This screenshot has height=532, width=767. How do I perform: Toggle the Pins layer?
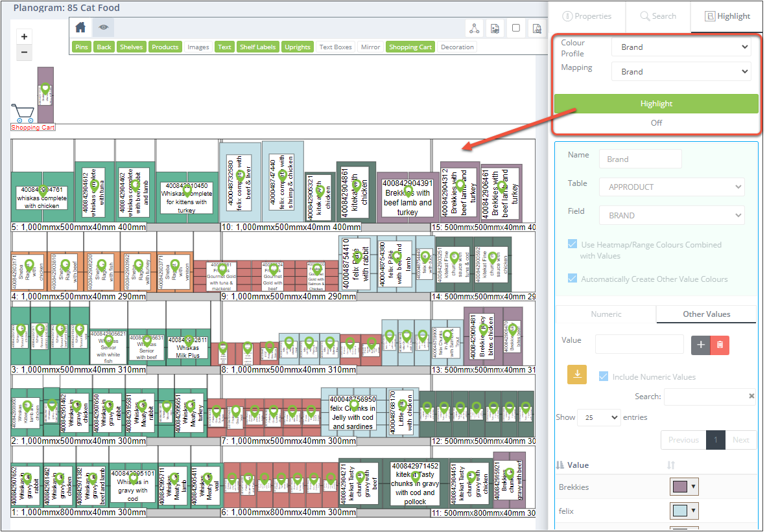pos(82,47)
